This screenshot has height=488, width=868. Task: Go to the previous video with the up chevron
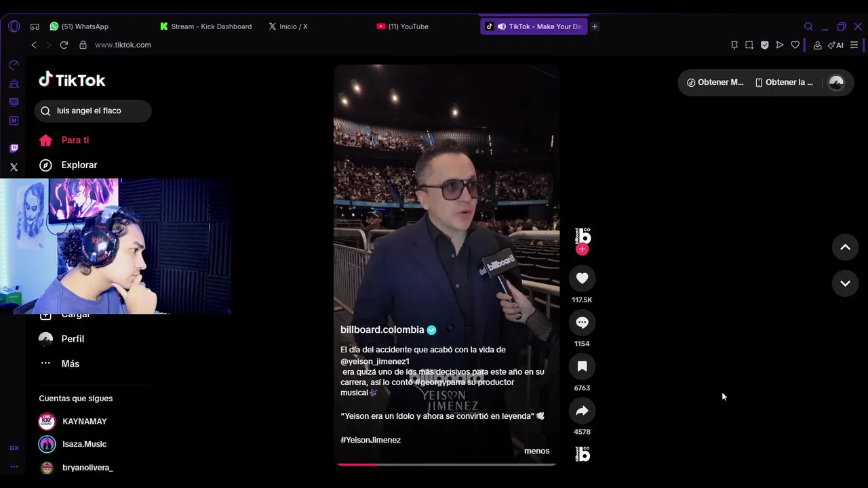point(845,247)
